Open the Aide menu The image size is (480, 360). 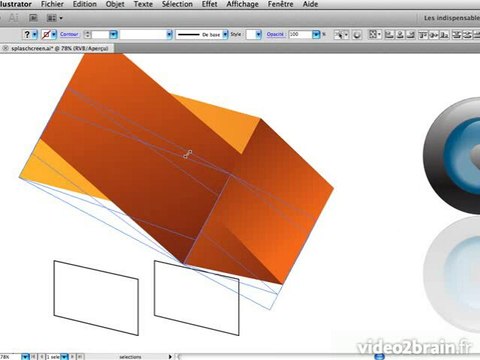(x=310, y=4)
